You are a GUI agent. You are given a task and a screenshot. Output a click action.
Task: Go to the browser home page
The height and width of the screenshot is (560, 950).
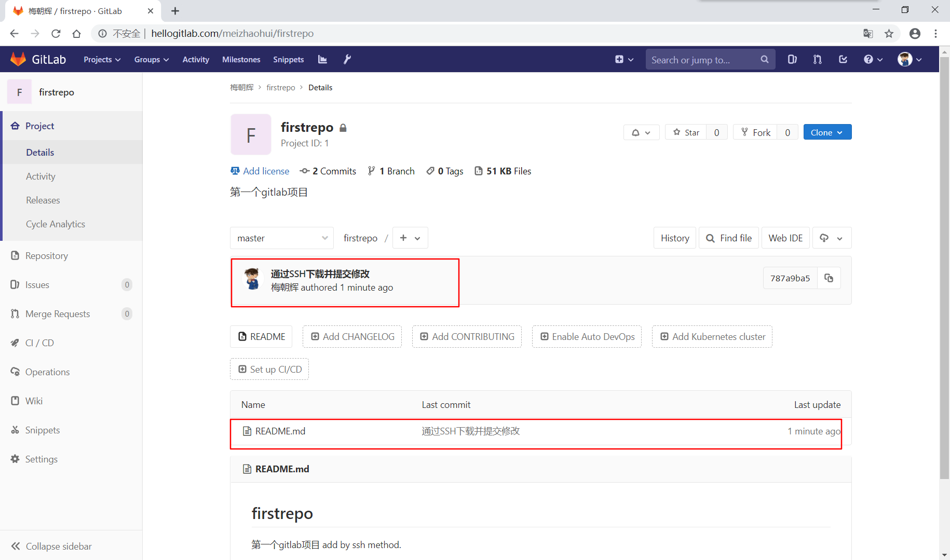(77, 33)
